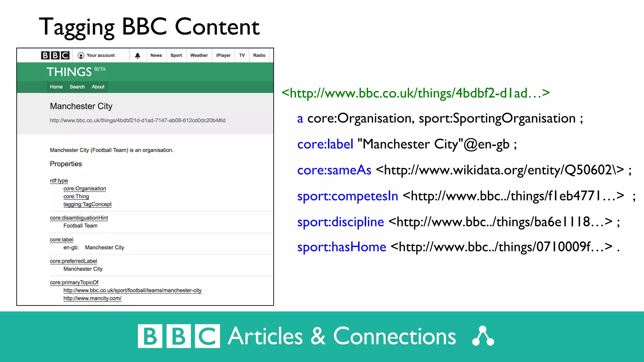Click the core:label "Manchester City"@en-gb line

407,144
